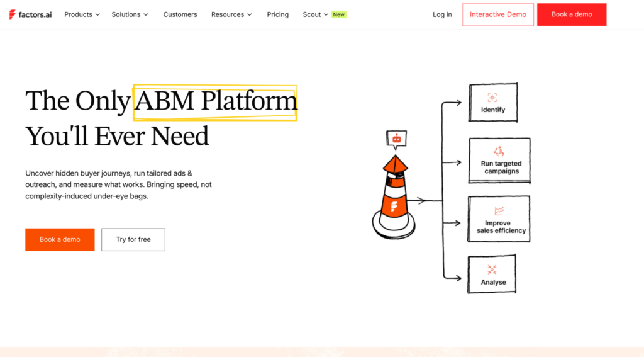
Task: Click the orange lighthouse illustration
Action: [394, 196]
